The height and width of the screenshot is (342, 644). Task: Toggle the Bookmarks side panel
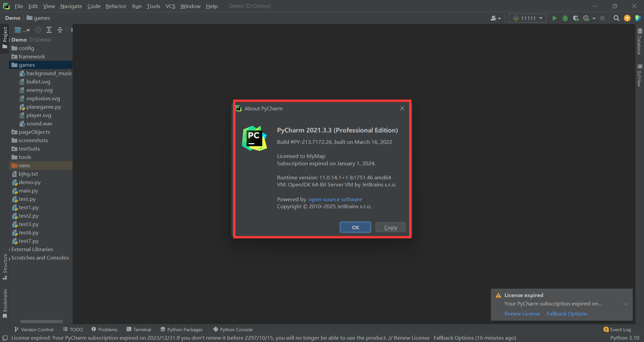click(x=5, y=303)
